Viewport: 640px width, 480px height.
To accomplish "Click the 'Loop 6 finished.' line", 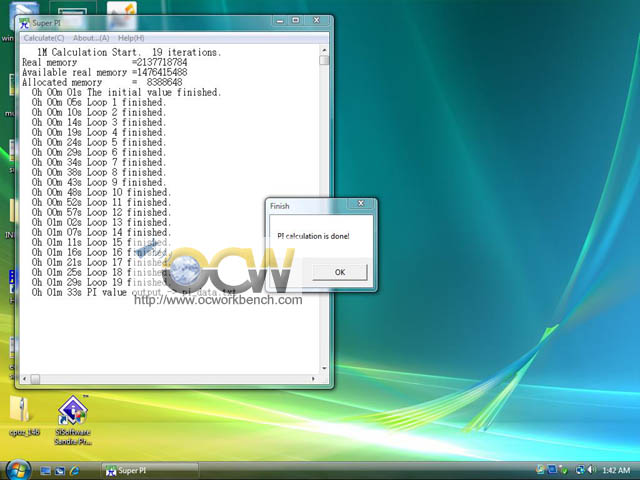I will pos(99,152).
